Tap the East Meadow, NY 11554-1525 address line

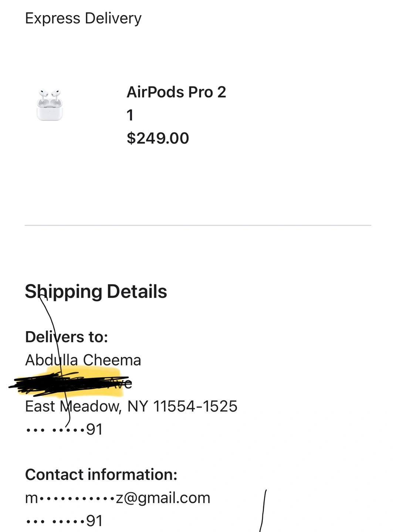point(131,406)
